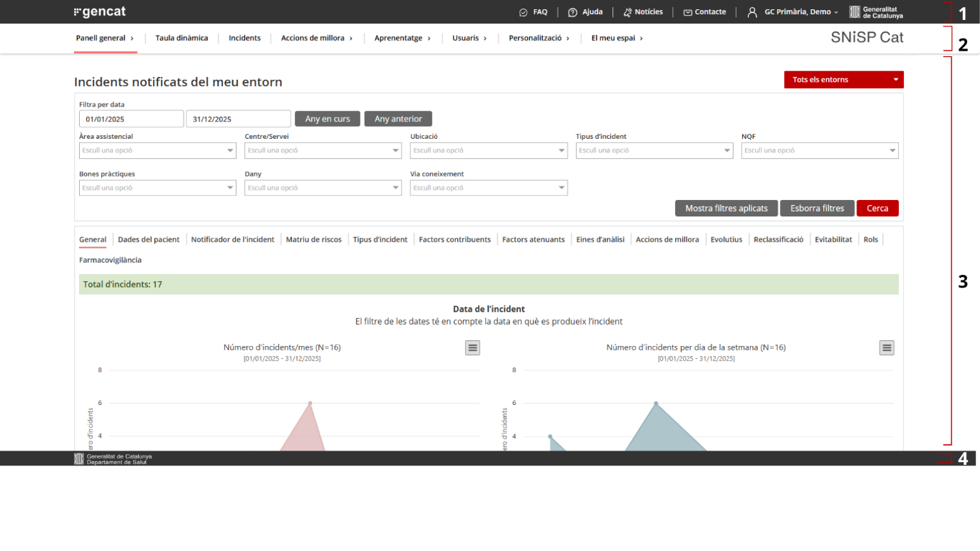
Task: Click the red Cerca button
Action: pyautogui.click(x=877, y=208)
